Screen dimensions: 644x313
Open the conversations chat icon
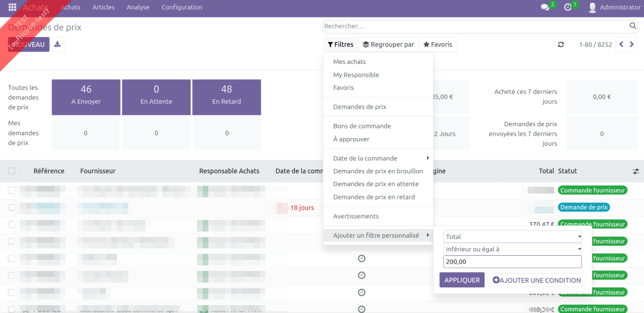click(545, 7)
